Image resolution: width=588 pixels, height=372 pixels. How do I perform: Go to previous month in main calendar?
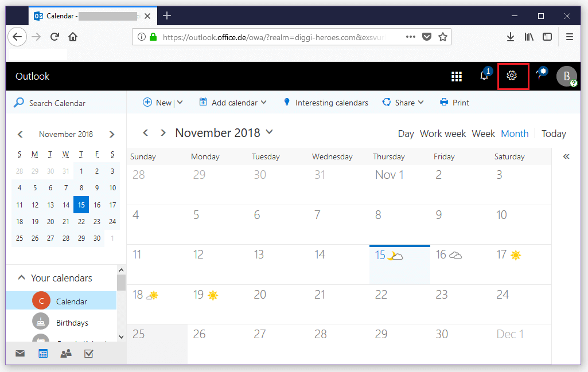click(146, 132)
